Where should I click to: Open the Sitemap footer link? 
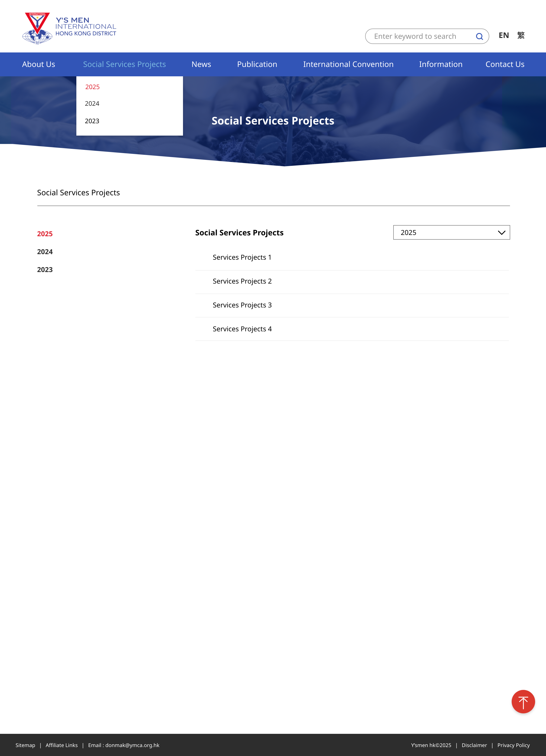point(25,745)
